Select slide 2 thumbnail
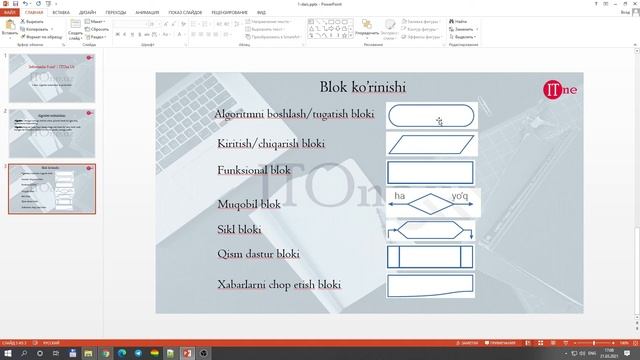640x360 pixels. 52,133
